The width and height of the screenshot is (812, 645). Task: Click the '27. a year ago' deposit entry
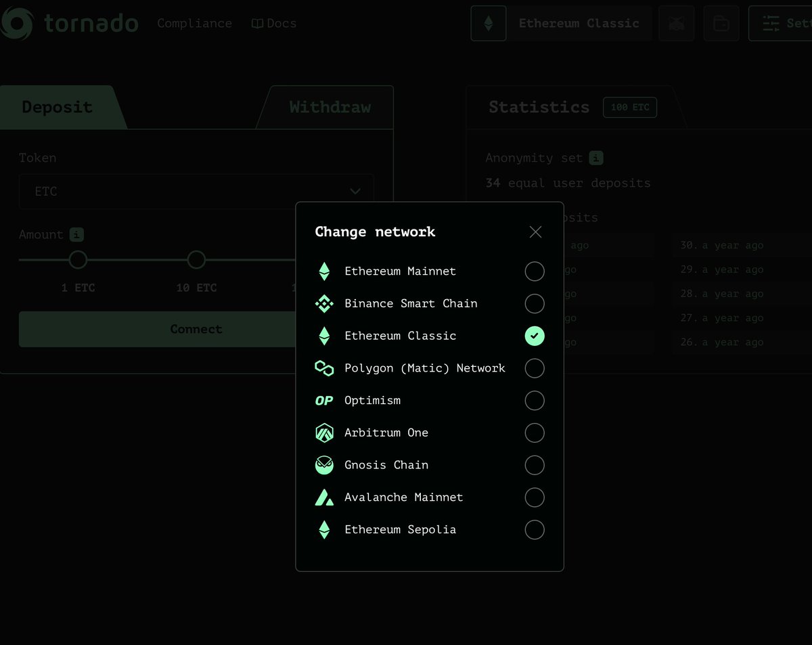(x=721, y=319)
